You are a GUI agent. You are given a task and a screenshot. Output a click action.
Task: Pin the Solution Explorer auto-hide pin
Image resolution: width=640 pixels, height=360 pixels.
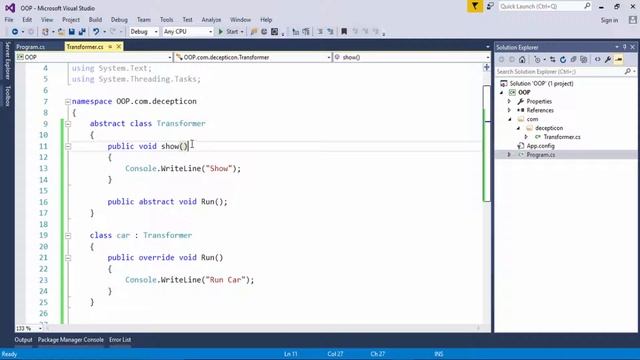click(x=624, y=47)
